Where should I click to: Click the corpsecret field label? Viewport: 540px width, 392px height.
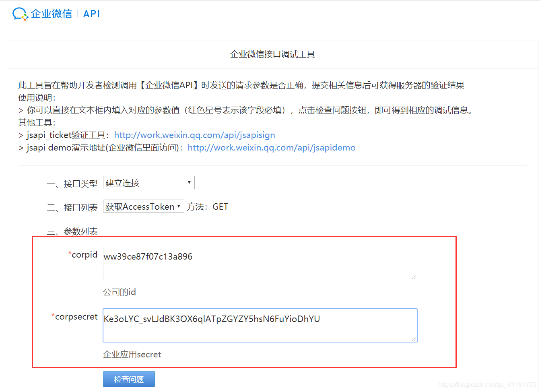coord(75,317)
